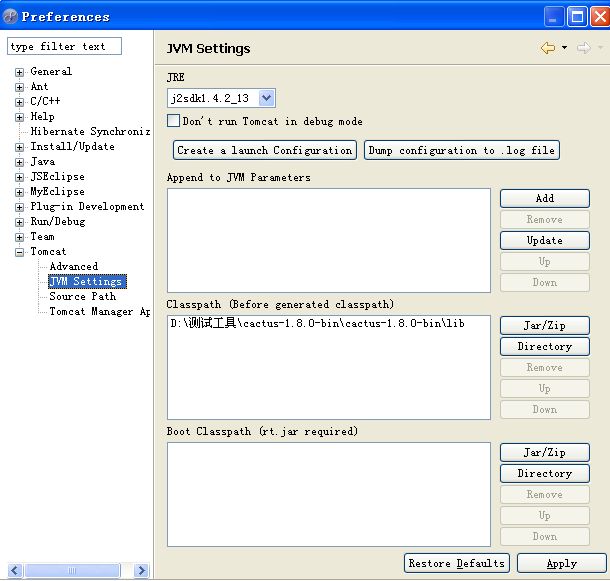Minimize the Preferences window

point(554,16)
